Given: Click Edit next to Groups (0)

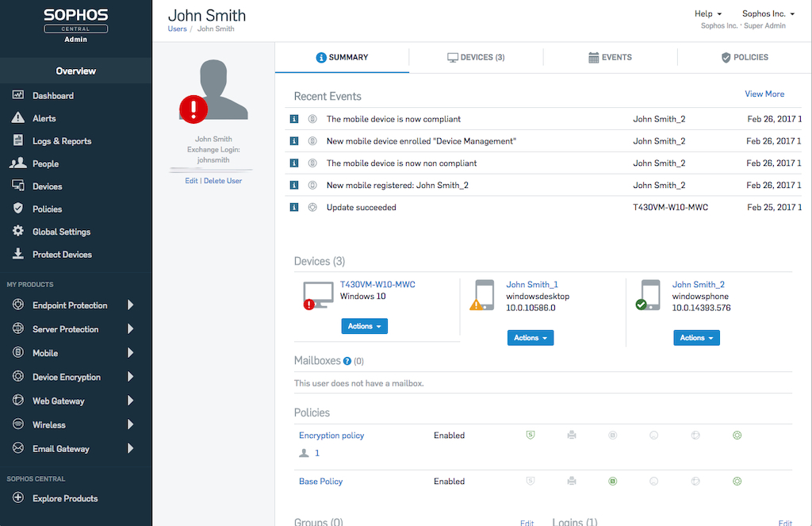Looking at the screenshot, I should (527, 522).
